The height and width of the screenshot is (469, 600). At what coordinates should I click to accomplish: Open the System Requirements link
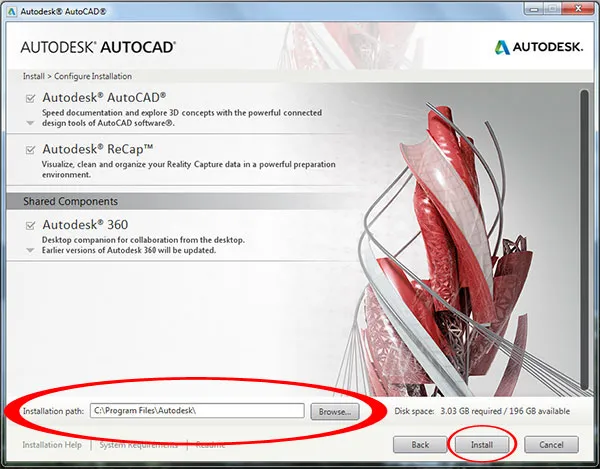(x=139, y=445)
